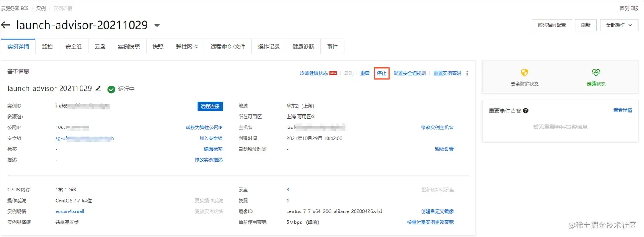Click 云服务器 ECS in breadcrumb
This screenshot has width=644, height=237.
(x=15, y=9)
